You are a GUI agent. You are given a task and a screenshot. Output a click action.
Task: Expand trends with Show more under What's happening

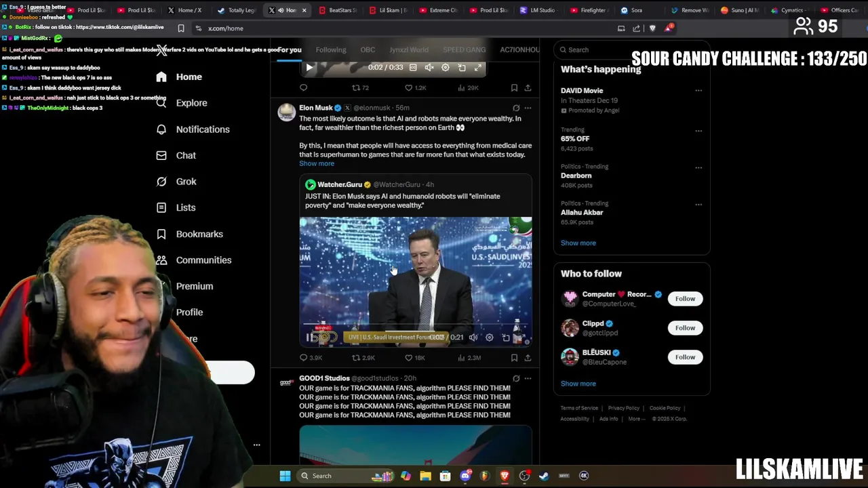pyautogui.click(x=578, y=243)
